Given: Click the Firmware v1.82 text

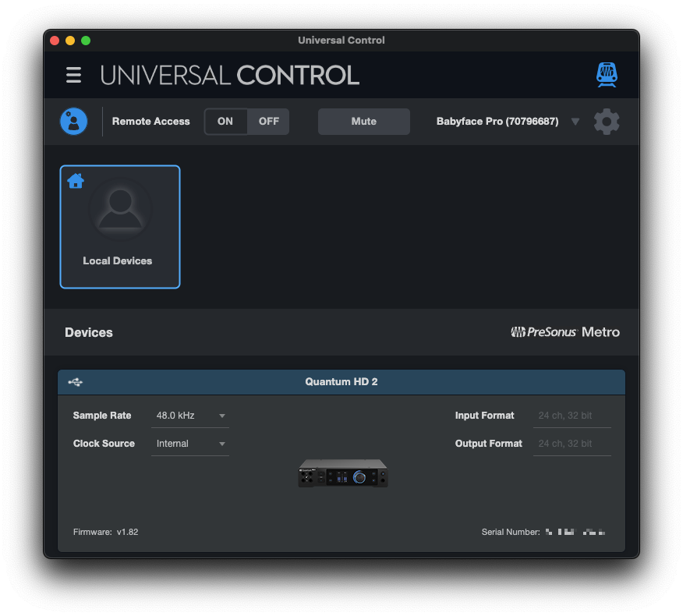Looking at the screenshot, I should (x=105, y=532).
